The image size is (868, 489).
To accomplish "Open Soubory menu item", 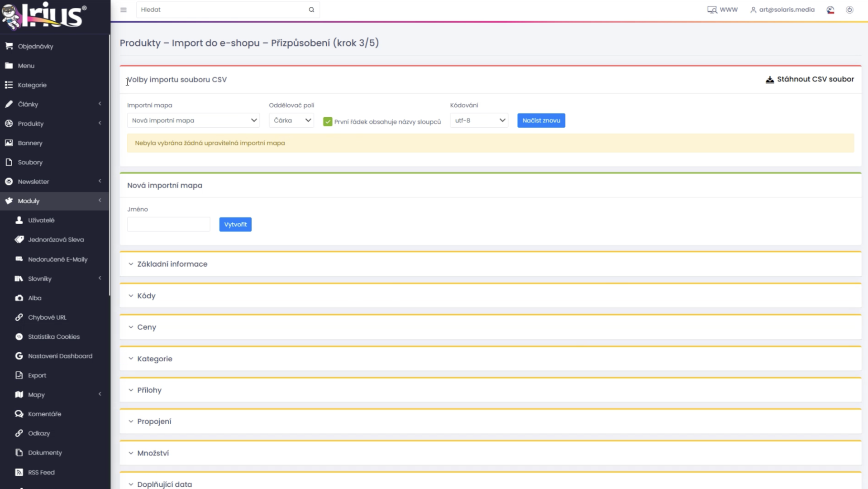I will 55,162.
